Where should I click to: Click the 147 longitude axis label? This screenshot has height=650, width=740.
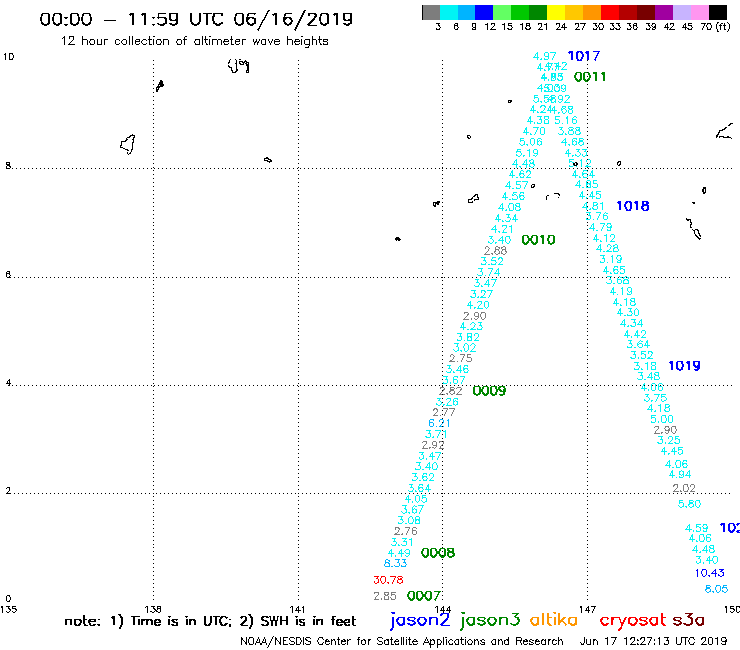[x=588, y=609]
